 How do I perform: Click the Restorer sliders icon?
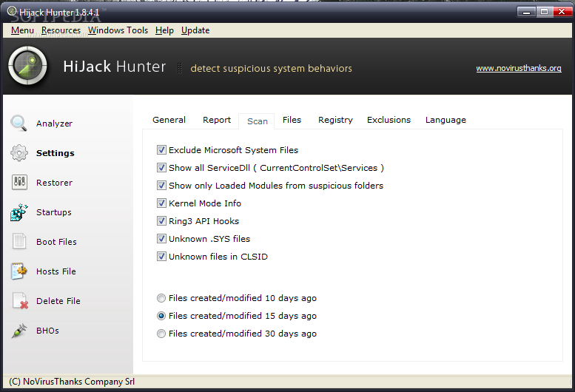pyautogui.click(x=19, y=182)
